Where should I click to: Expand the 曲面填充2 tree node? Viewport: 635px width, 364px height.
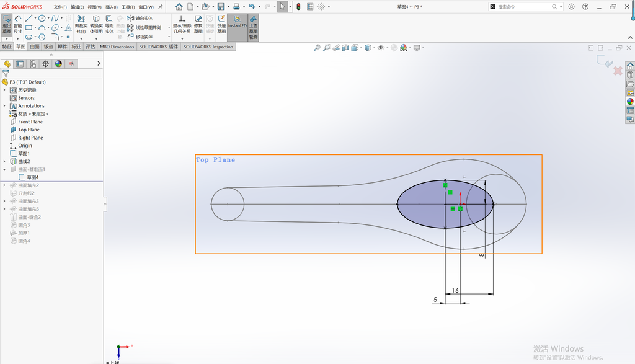point(4,185)
